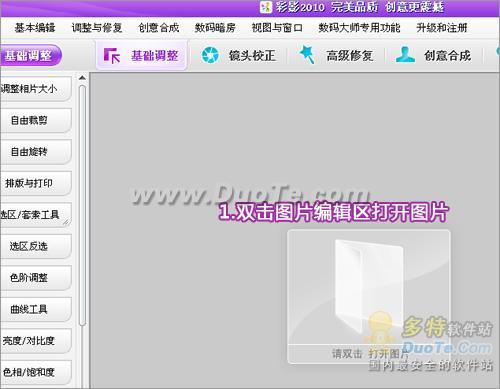
Task: Click the sidebar scroll up arrow
Action: 82,78
